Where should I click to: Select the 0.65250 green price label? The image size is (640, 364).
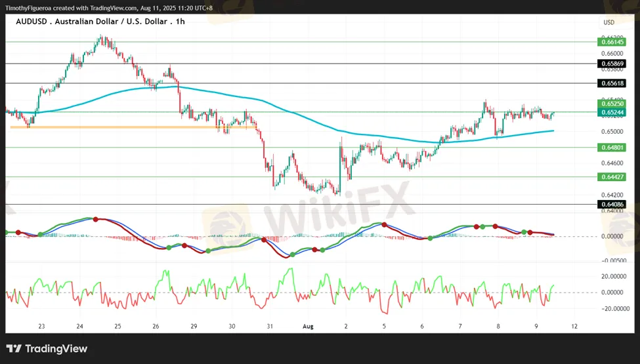click(x=611, y=104)
